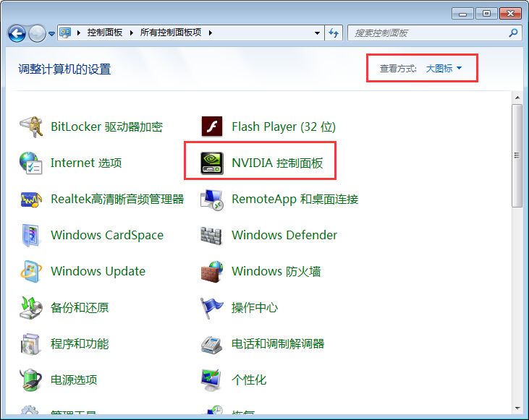
Task: Click the NVIDIA 控制面板 text link
Action: pyautogui.click(x=277, y=163)
